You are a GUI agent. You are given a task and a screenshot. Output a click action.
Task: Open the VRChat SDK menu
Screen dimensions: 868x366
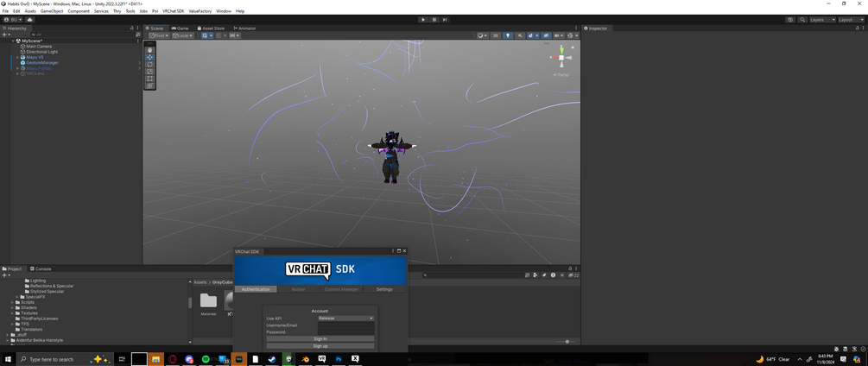[173, 11]
